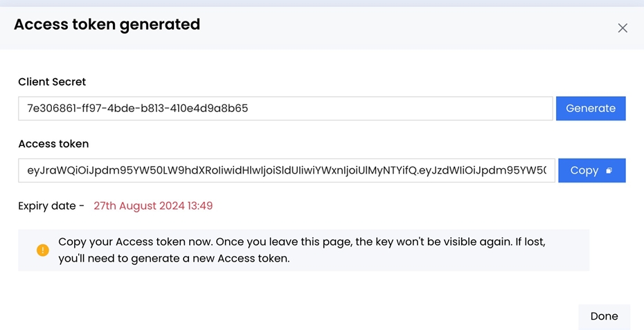Click the Access token generated title
Viewport: 644px width, 330px height.
[107, 25]
